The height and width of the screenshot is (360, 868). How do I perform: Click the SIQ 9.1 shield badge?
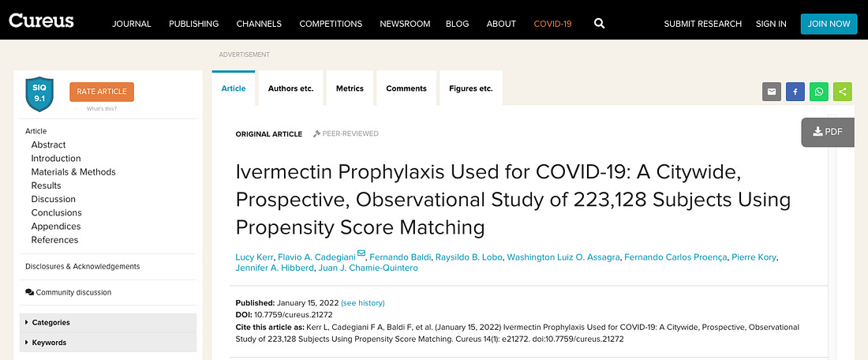click(x=39, y=94)
